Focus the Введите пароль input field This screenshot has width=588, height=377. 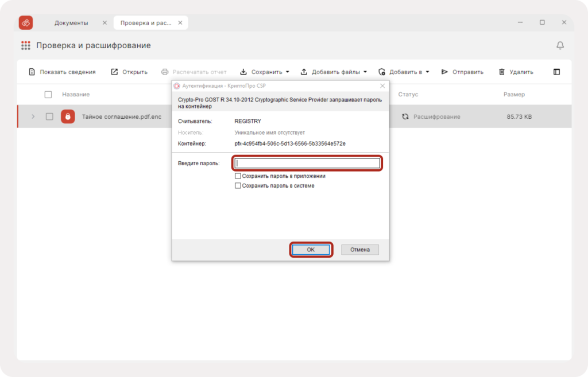click(x=307, y=163)
